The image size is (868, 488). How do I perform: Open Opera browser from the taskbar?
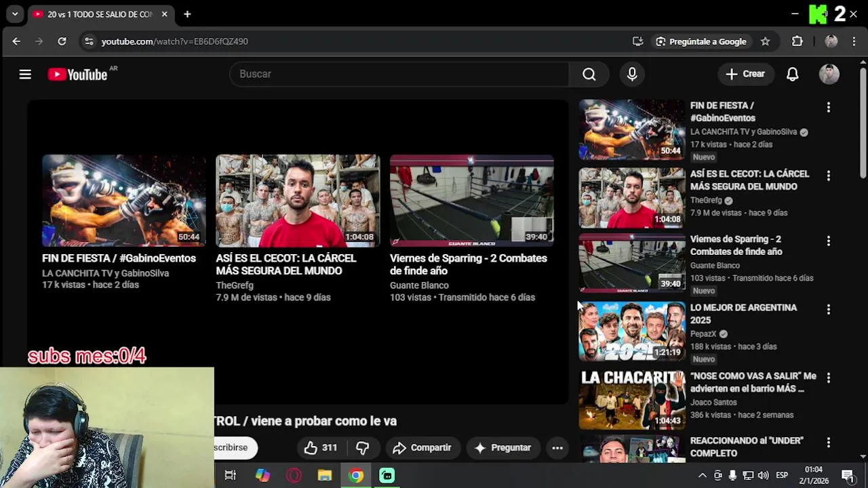click(294, 475)
